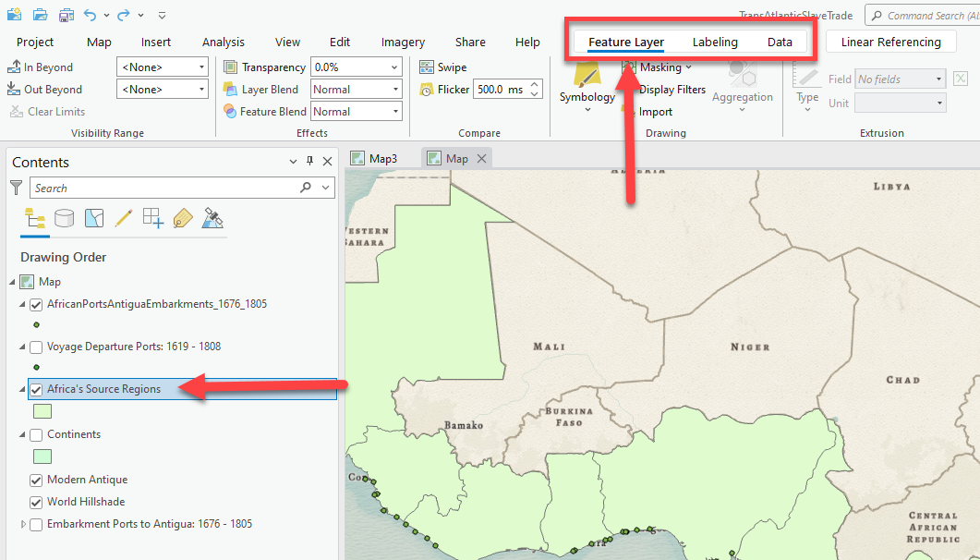Switch to the Map3 view tab
This screenshot has height=560, width=980.
[382, 159]
